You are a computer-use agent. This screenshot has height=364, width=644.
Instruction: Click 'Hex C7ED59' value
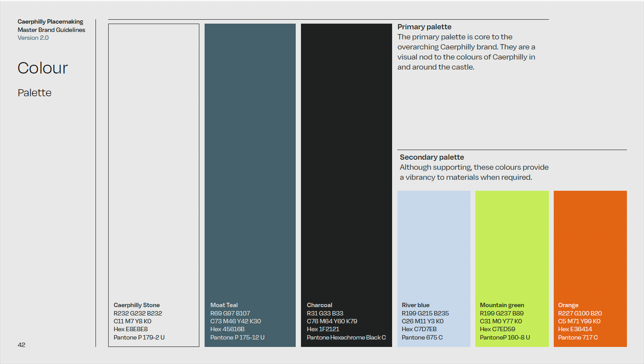click(498, 329)
